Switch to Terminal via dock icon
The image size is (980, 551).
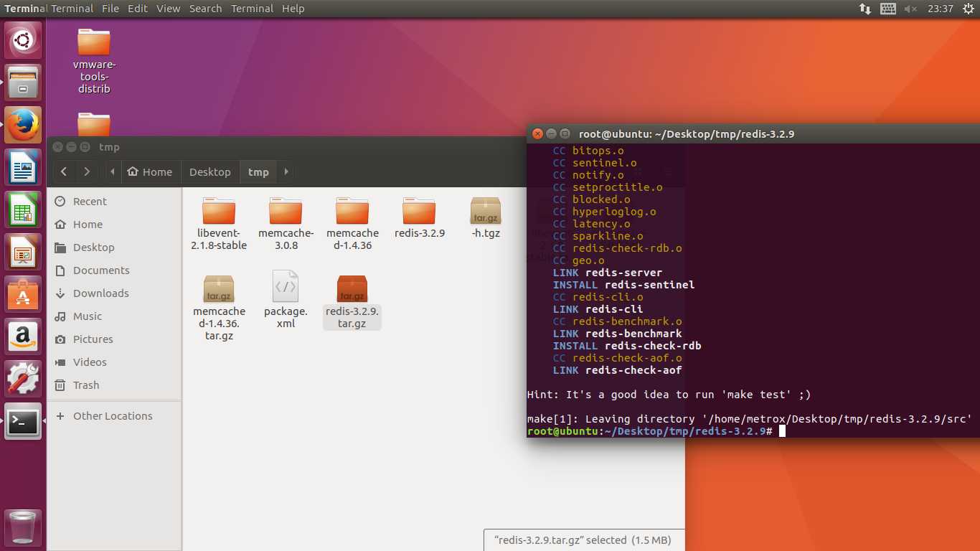pos(23,421)
